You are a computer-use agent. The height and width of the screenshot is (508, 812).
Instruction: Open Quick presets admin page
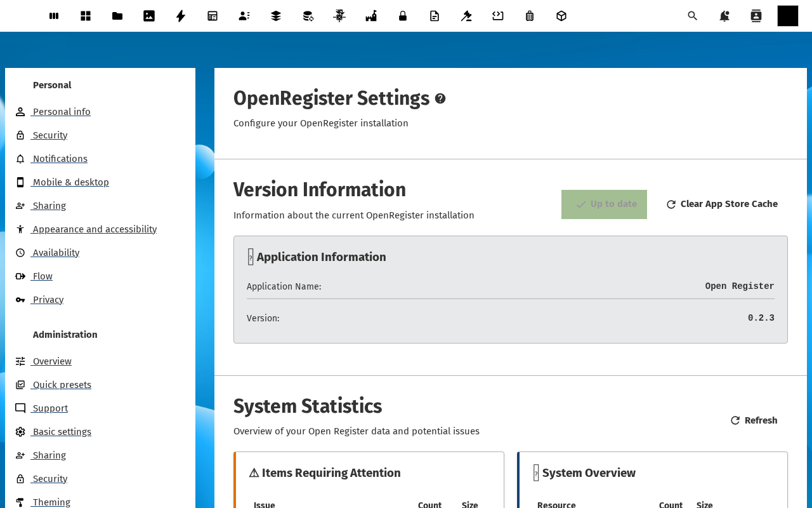click(62, 385)
